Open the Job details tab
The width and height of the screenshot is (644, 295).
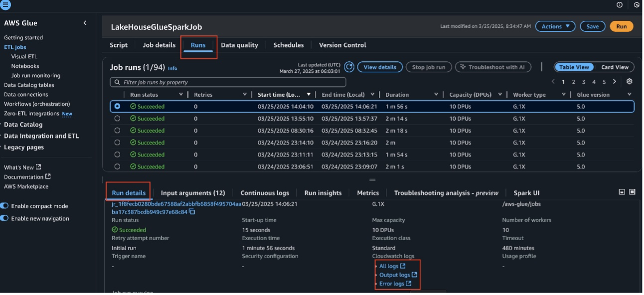point(159,45)
